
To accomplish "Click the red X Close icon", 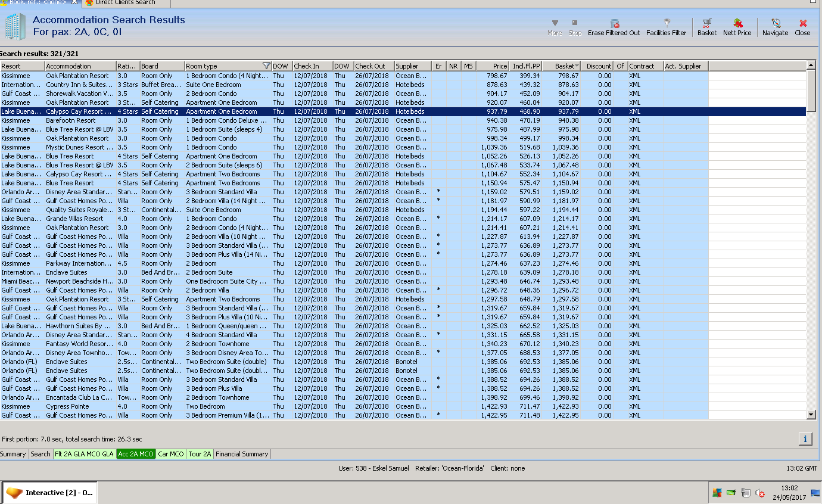I will coord(803,24).
